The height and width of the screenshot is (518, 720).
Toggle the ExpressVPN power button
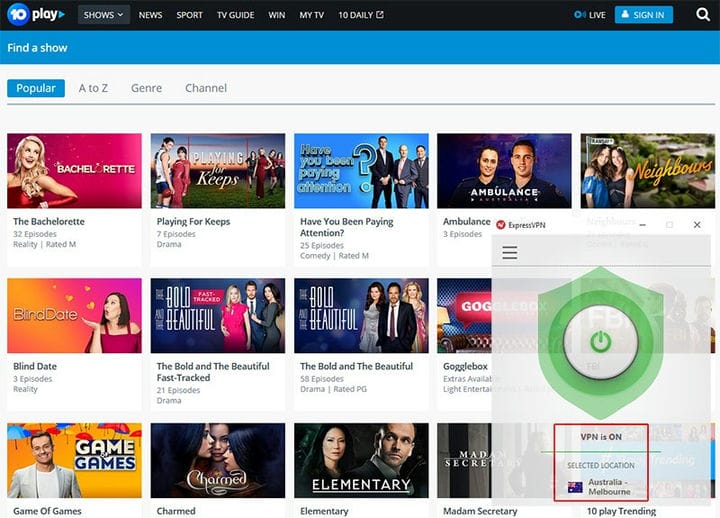click(x=600, y=342)
